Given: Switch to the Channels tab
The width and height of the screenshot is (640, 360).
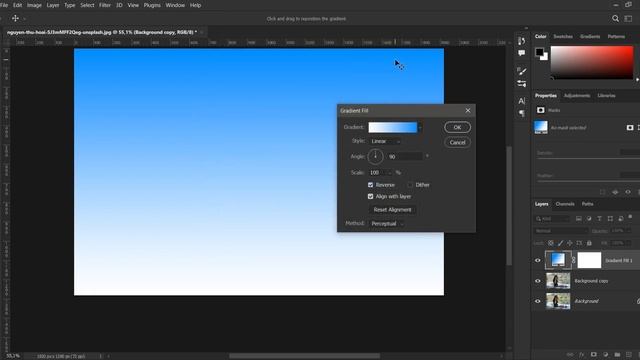Looking at the screenshot, I should [x=565, y=204].
